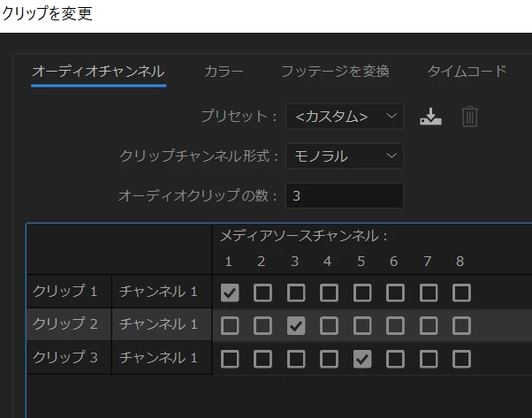Check source channel 6 for クリップ 1
The height and width of the screenshot is (418, 532).
click(395, 293)
